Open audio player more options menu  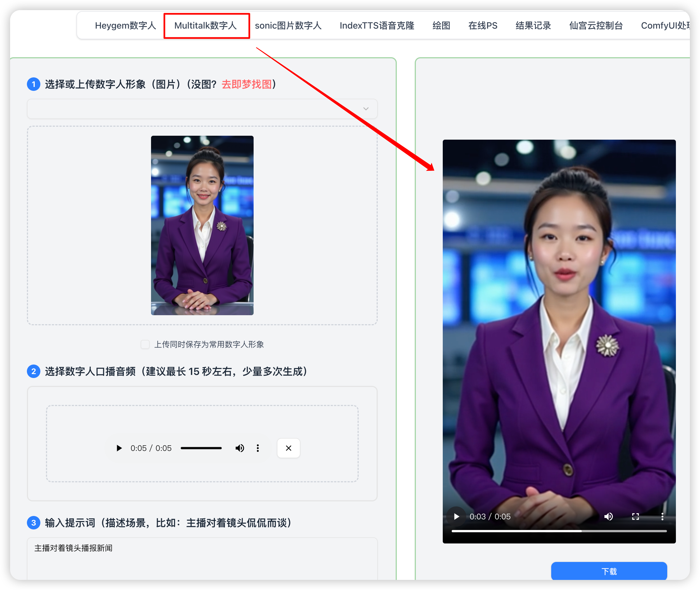pyautogui.click(x=258, y=448)
